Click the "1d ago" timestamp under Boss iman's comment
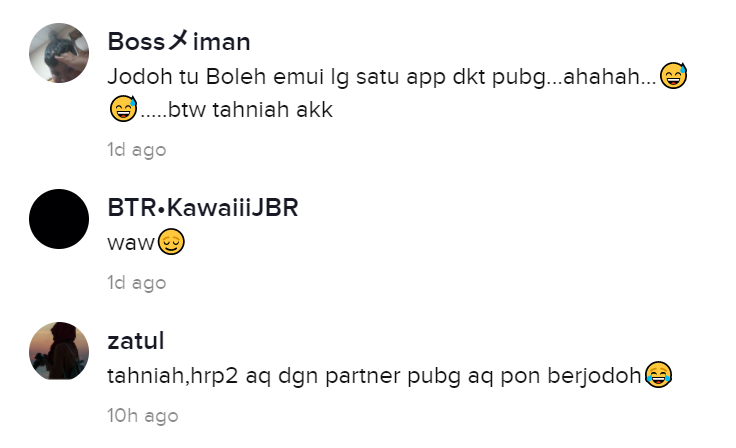The image size is (736, 448). point(137,150)
